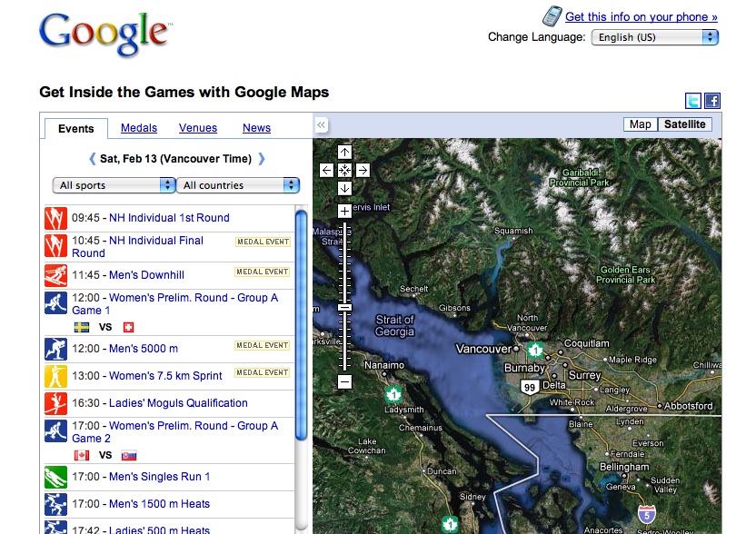Viewport: 756px width, 534px height.
Task: Click the luge icon for Men's Singles Run 1
Action: (x=55, y=477)
